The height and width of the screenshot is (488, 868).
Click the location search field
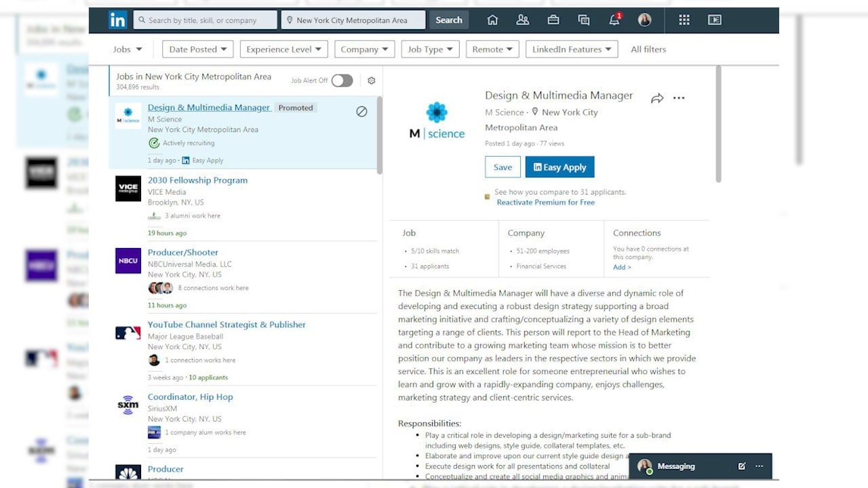(353, 20)
